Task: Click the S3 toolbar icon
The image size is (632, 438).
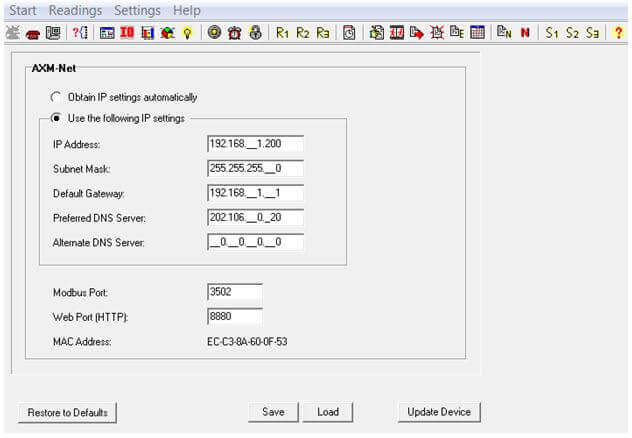Action: click(593, 32)
